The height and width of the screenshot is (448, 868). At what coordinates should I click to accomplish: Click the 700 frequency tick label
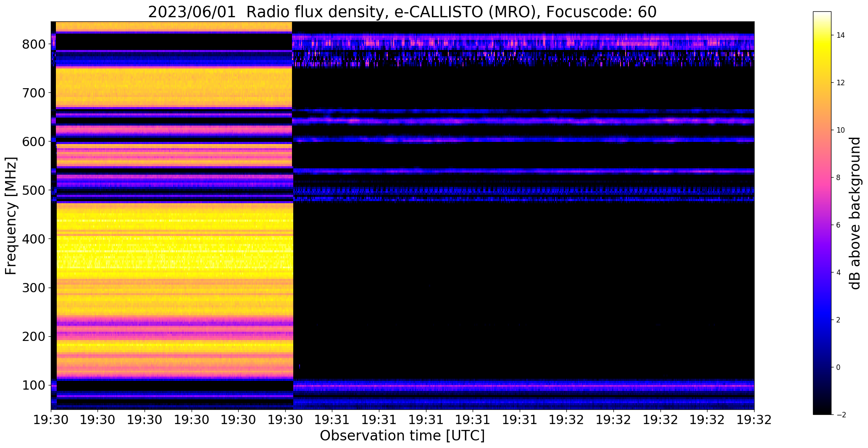pos(34,93)
